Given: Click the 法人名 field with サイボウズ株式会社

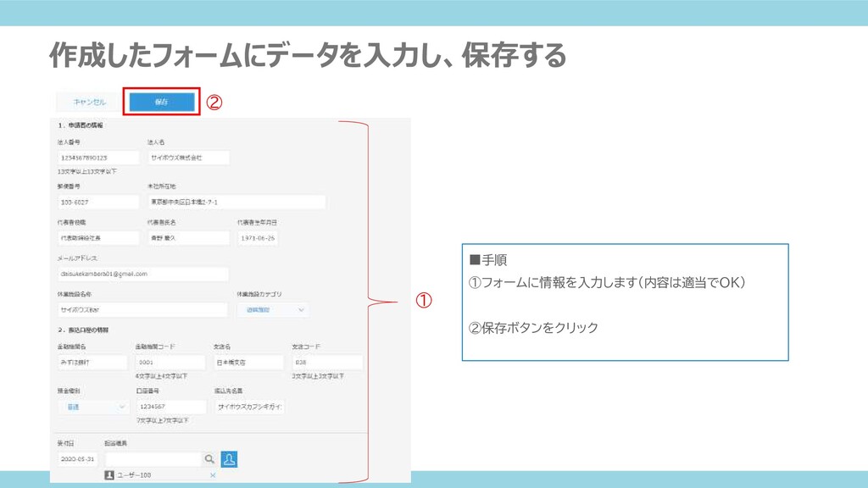Looking at the screenshot, I should click(188, 158).
